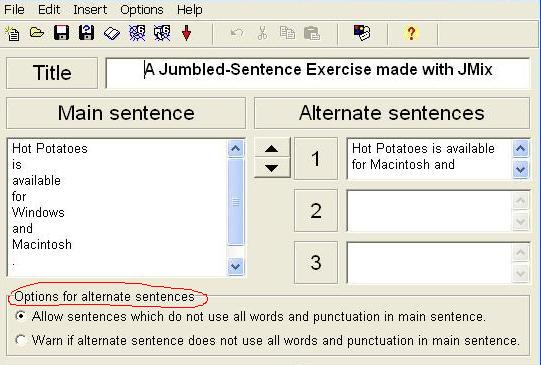This screenshot has height=365, width=541.
Task: Click the Save floppy disk icon
Action: coord(61,33)
